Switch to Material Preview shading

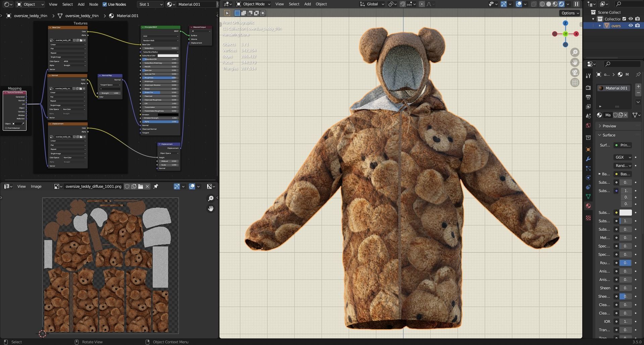tap(555, 4)
